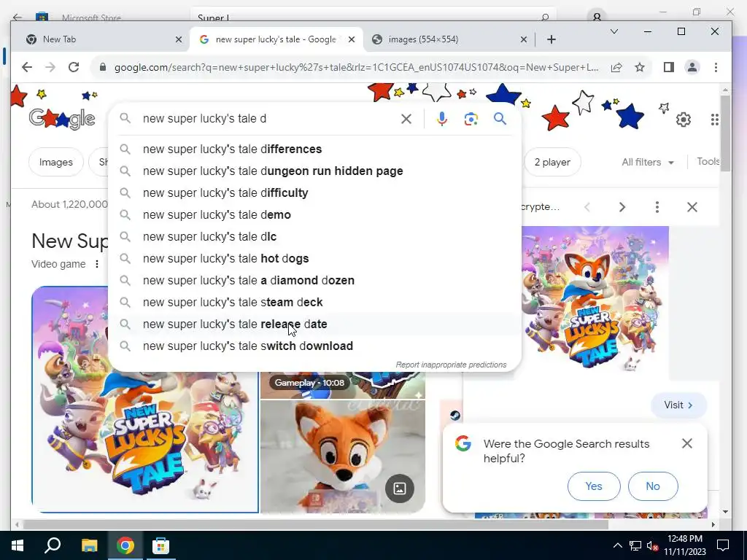Open the large game cover thumbnail
This screenshot has width=747, height=560.
tap(145, 400)
